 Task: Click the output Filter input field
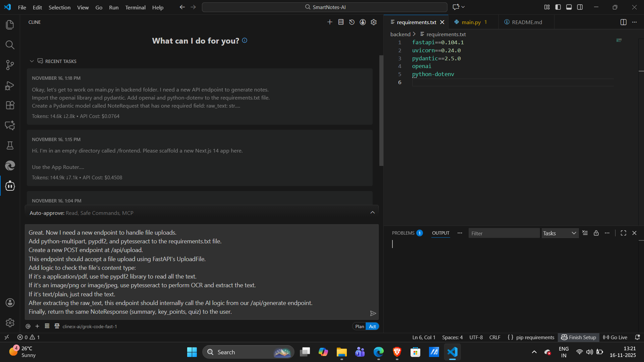503,233
